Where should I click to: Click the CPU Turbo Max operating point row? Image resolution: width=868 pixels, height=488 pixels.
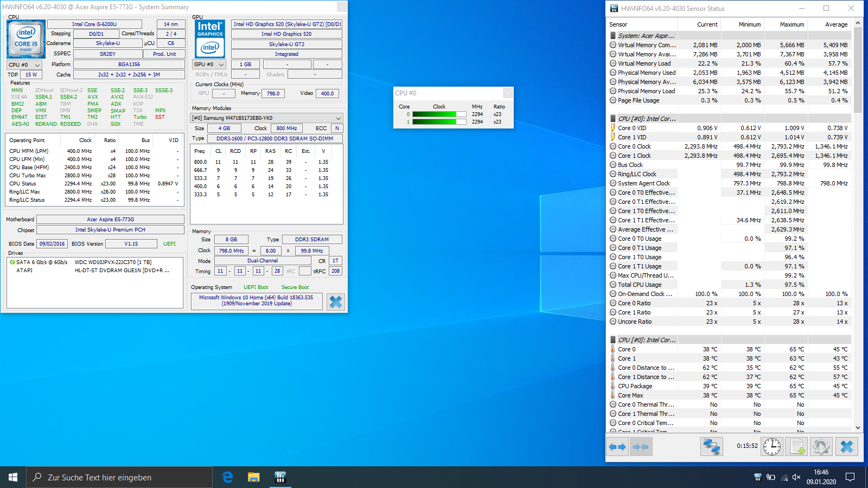tap(94, 176)
